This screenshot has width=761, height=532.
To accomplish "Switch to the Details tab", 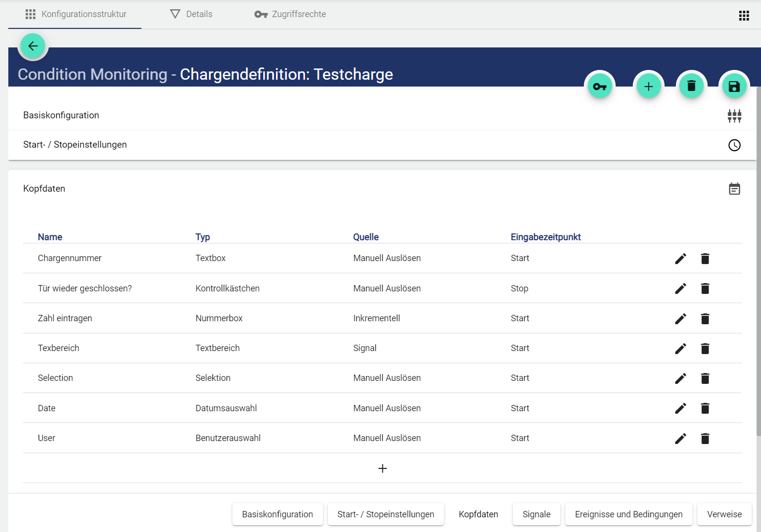I will click(191, 14).
